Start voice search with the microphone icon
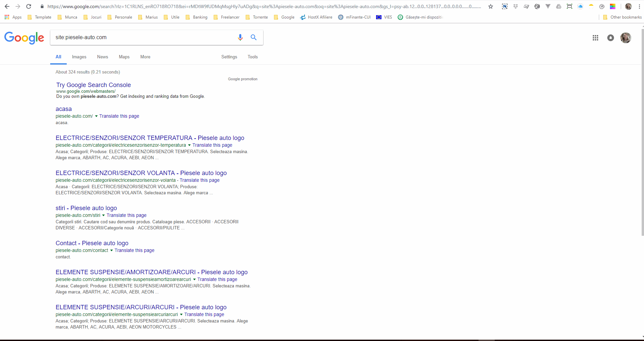 pos(240,37)
